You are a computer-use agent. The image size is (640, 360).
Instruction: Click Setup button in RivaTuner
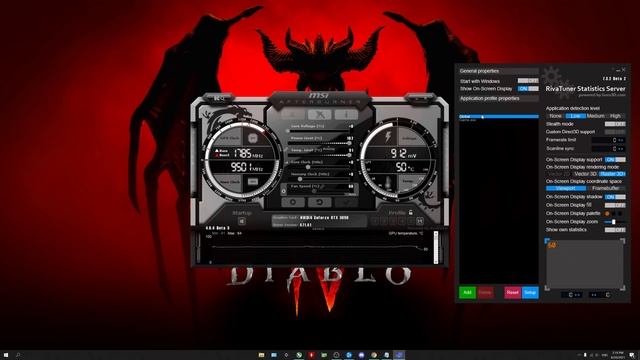[530, 292]
